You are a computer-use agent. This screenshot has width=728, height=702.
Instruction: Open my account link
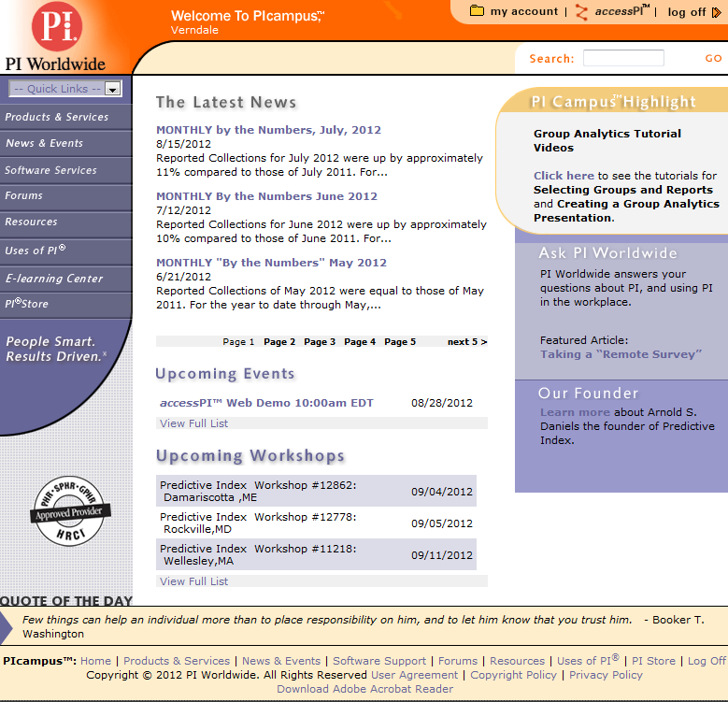point(524,11)
